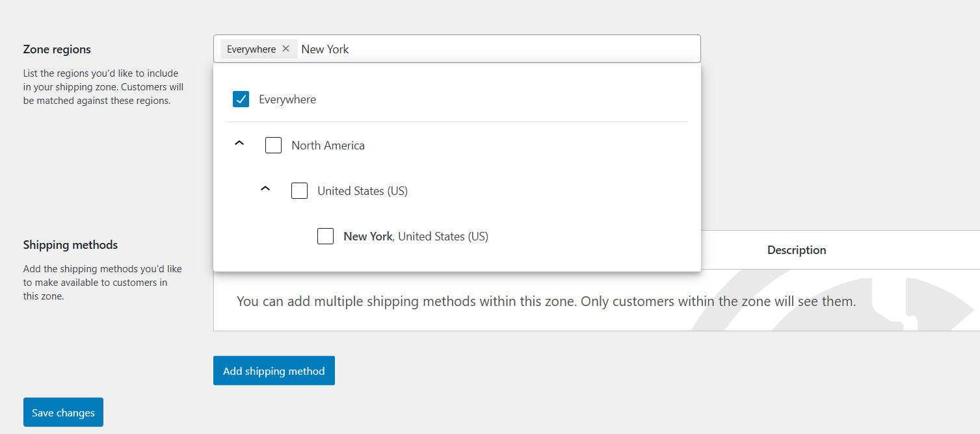Click the Shipping methods heading
Screen dimensions: 980x434
(x=70, y=245)
